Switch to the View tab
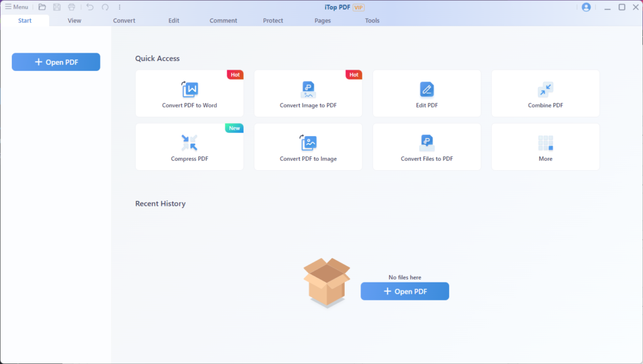643x364 pixels. 74,21
